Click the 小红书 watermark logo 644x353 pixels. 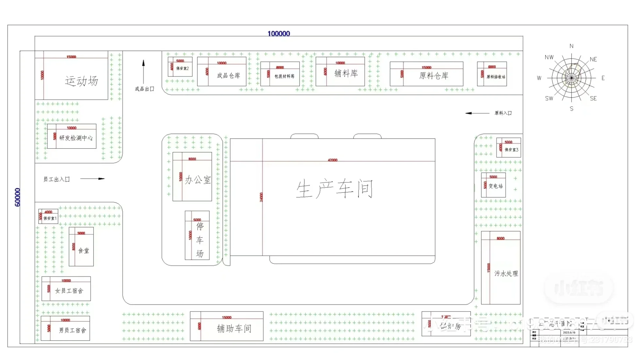(x=579, y=288)
